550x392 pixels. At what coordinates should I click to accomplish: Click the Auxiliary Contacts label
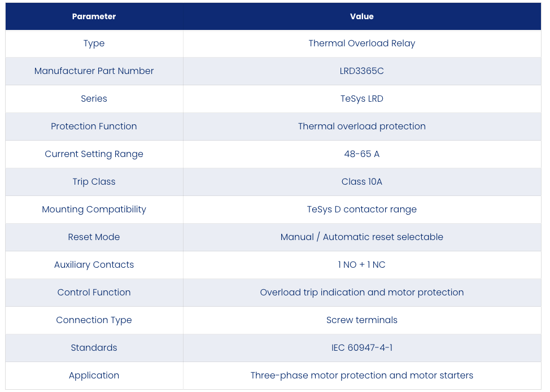pyautogui.click(x=94, y=265)
